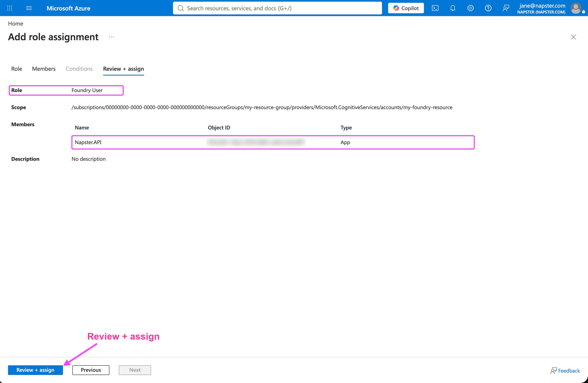Launch Copilot from the header
Image resolution: width=588 pixels, height=383 pixels.
pos(406,8)
